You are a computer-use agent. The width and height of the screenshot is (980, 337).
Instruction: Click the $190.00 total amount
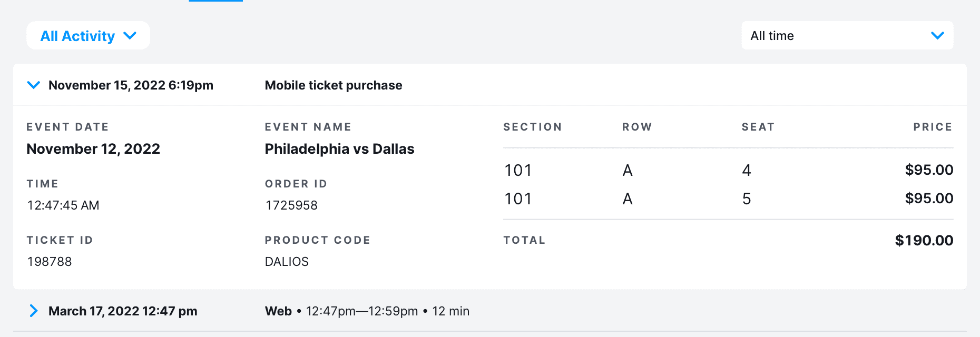point(924,241)
